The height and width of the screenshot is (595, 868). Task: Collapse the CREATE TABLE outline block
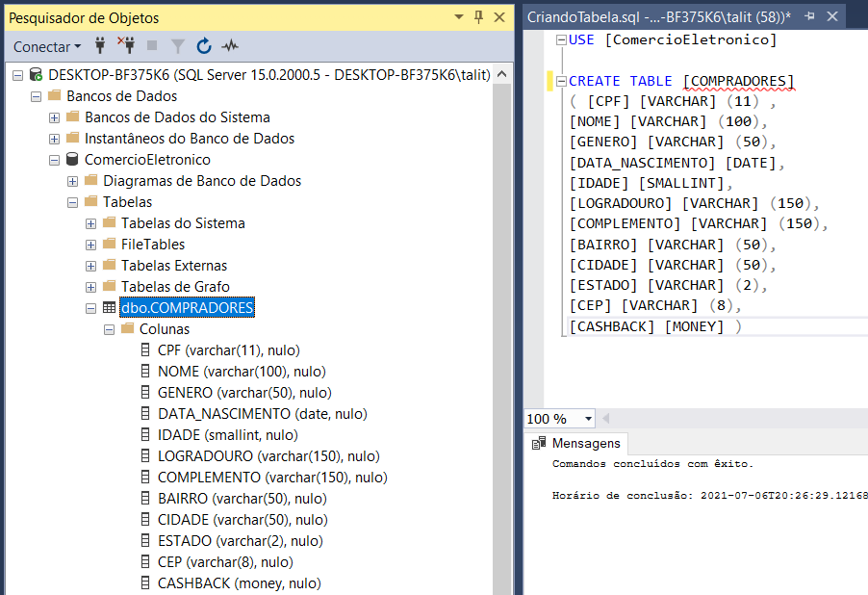561,82
